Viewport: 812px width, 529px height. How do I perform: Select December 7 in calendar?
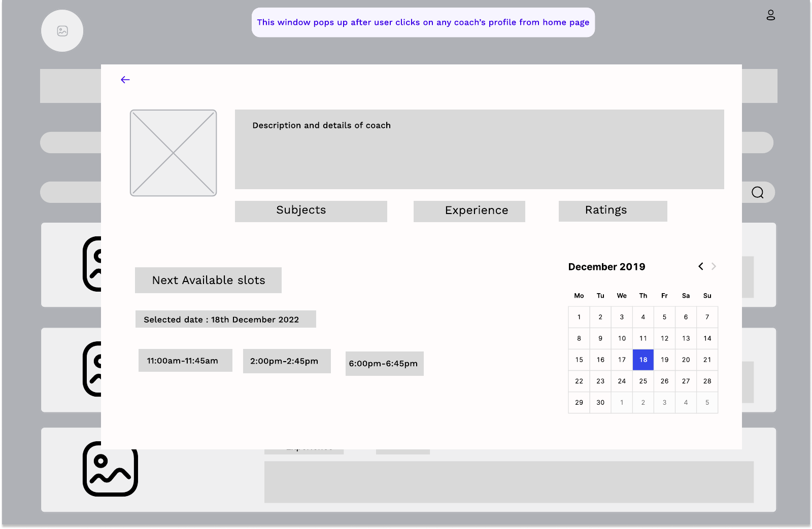707,317
